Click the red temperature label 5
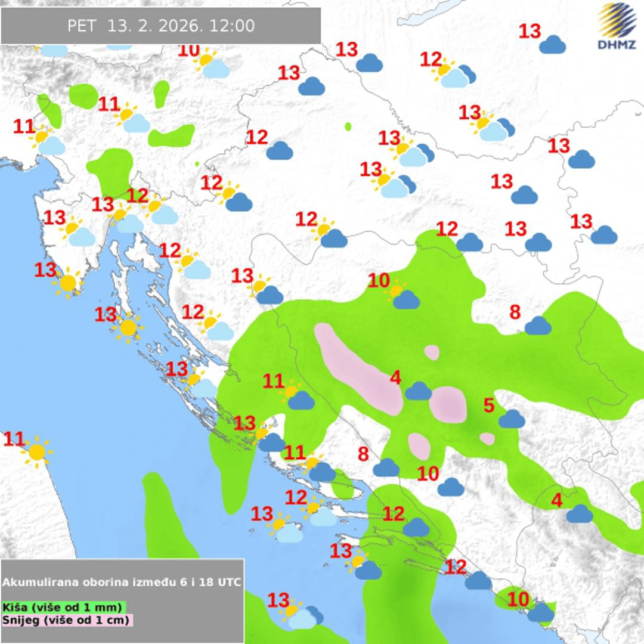This screenshot has width=644, height=644. click(x=489, y=406)
